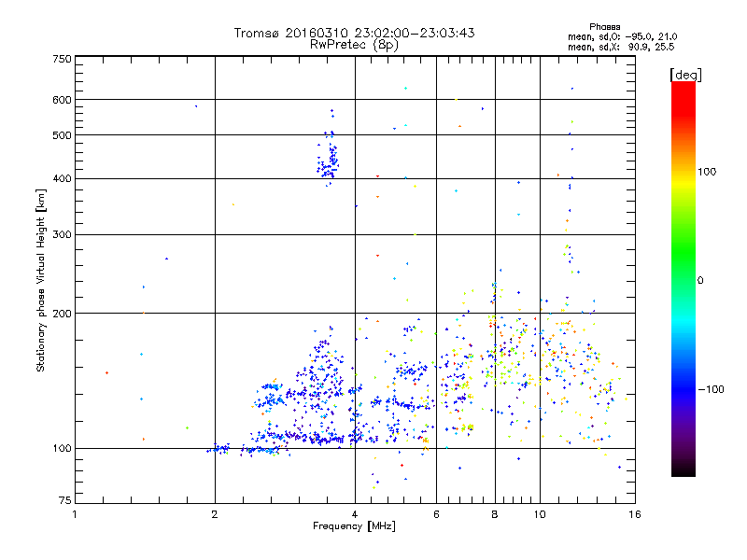Click the y-axis label '300'
The height and width of the screenshot is (560, 747).
tap(62, 235)
